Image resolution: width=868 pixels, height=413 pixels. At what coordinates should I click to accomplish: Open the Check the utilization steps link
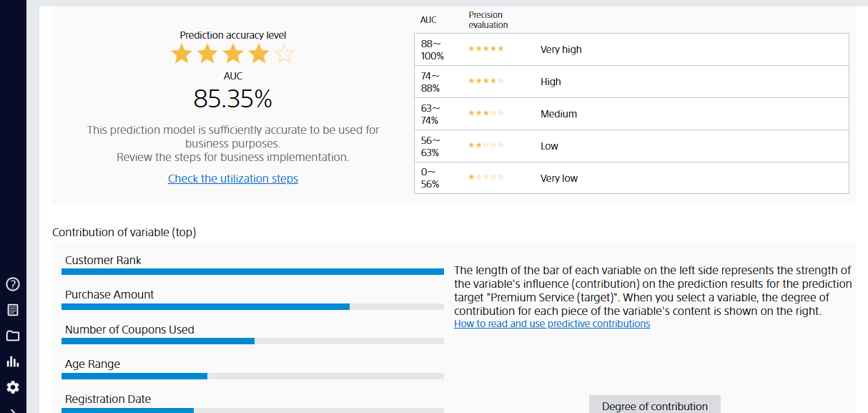tap(233, 179)
